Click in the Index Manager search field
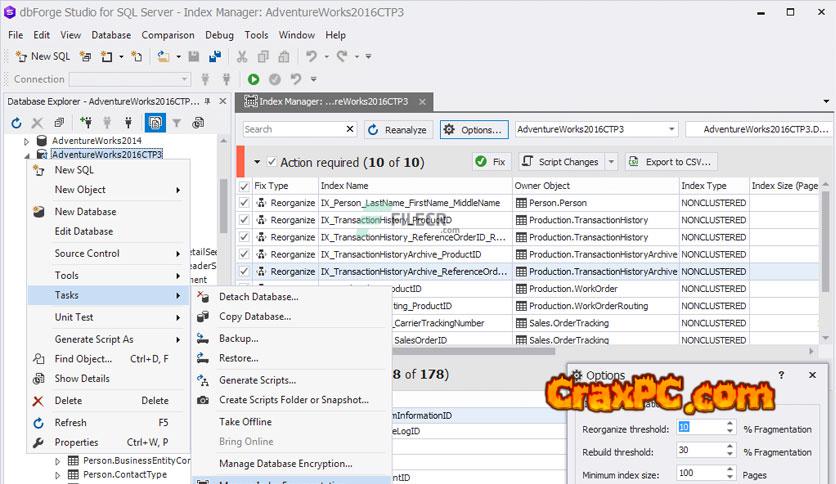836x484 pixels. (293, 129)
